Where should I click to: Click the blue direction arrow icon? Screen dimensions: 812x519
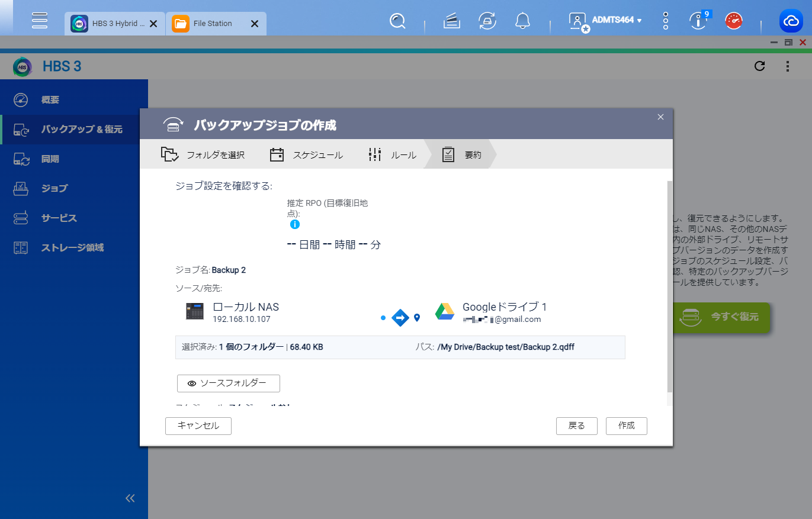click(x=401, y=318)
